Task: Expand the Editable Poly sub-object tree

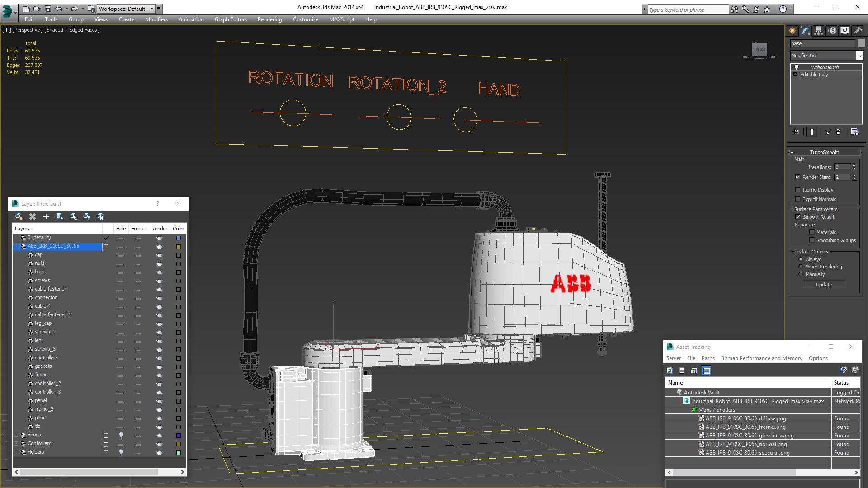Action: (x=796, y=75)
